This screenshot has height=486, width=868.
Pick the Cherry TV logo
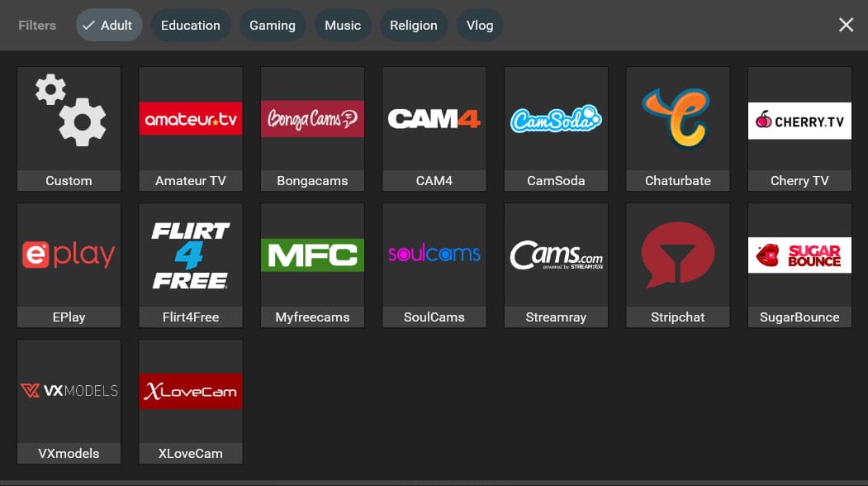tap(799, 121)
